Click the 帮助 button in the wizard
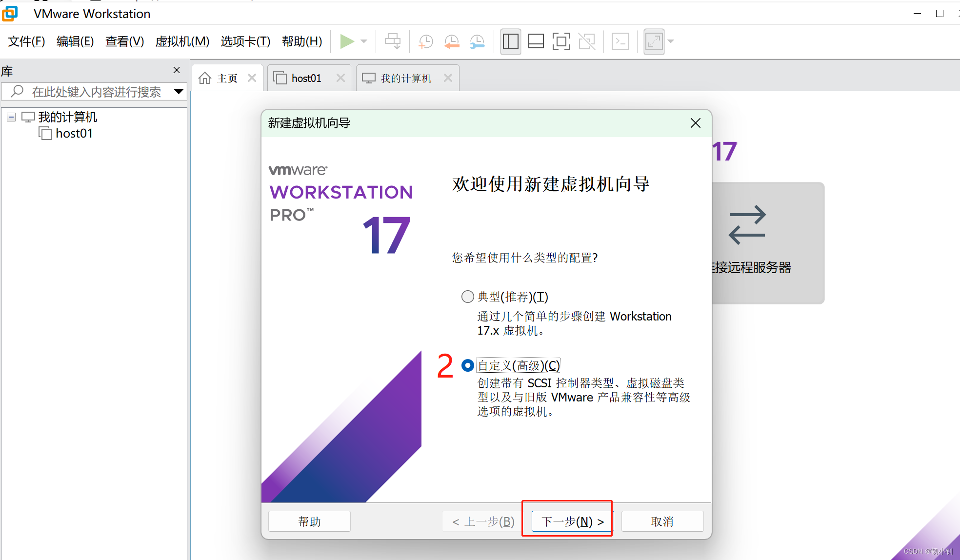Viewport: 960px width, 560px height. (x=309, y=521)
